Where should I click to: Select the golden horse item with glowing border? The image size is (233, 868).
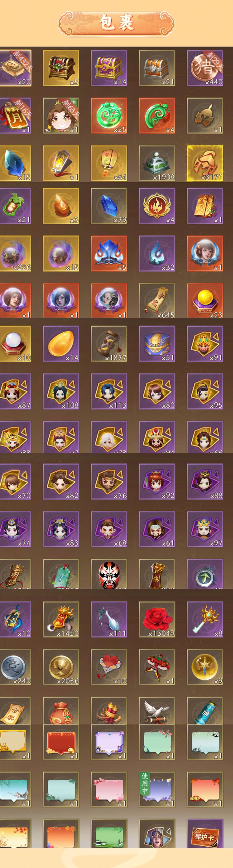tap(205, 163)
